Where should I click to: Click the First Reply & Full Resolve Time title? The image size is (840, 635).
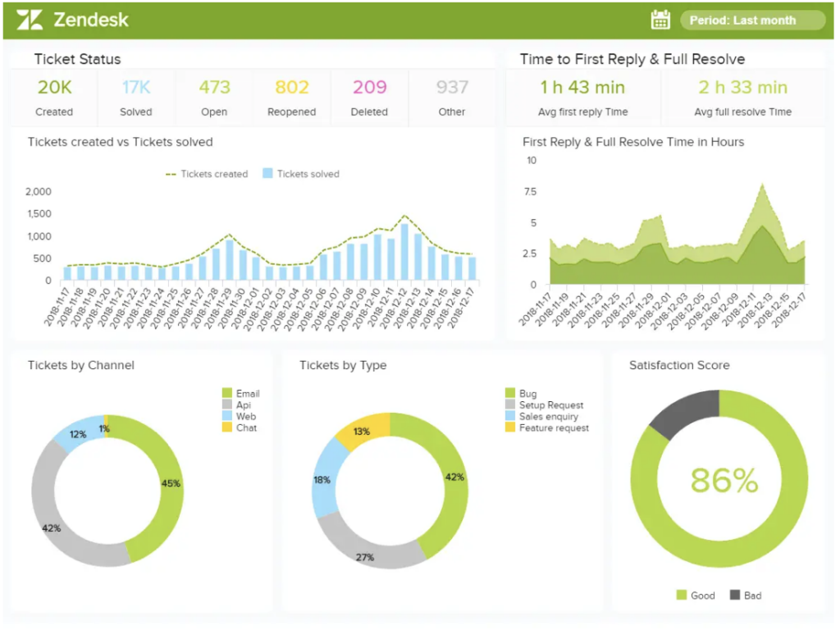(x=633, y=142)
